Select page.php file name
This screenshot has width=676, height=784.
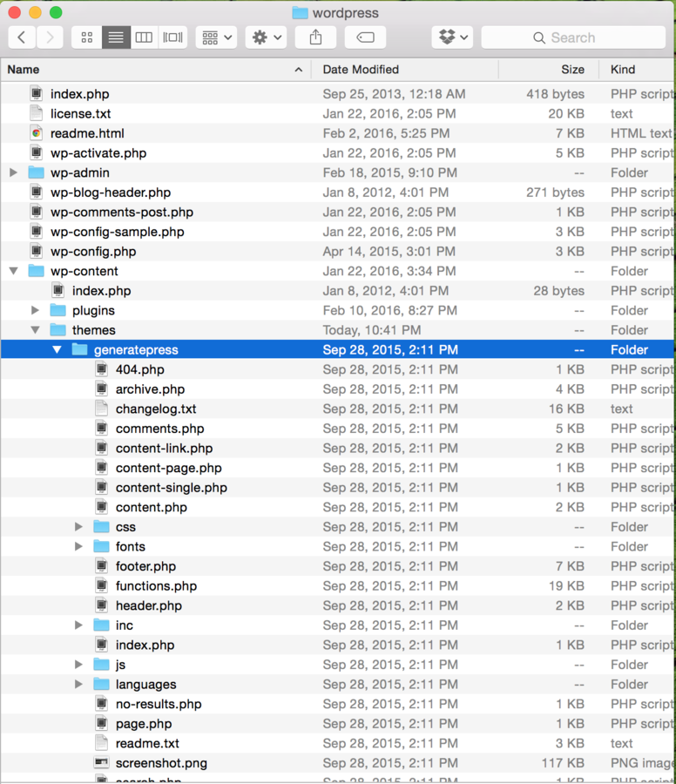click(144, 724)
